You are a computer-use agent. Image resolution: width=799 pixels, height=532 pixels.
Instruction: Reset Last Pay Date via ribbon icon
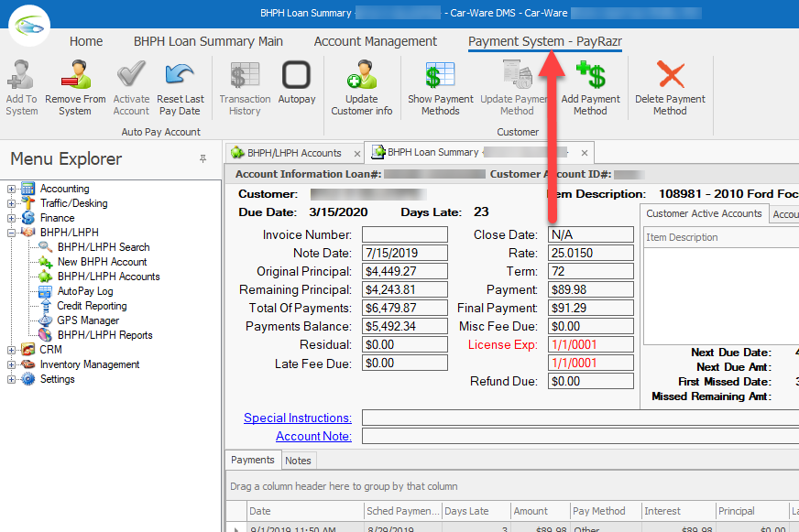180,74
